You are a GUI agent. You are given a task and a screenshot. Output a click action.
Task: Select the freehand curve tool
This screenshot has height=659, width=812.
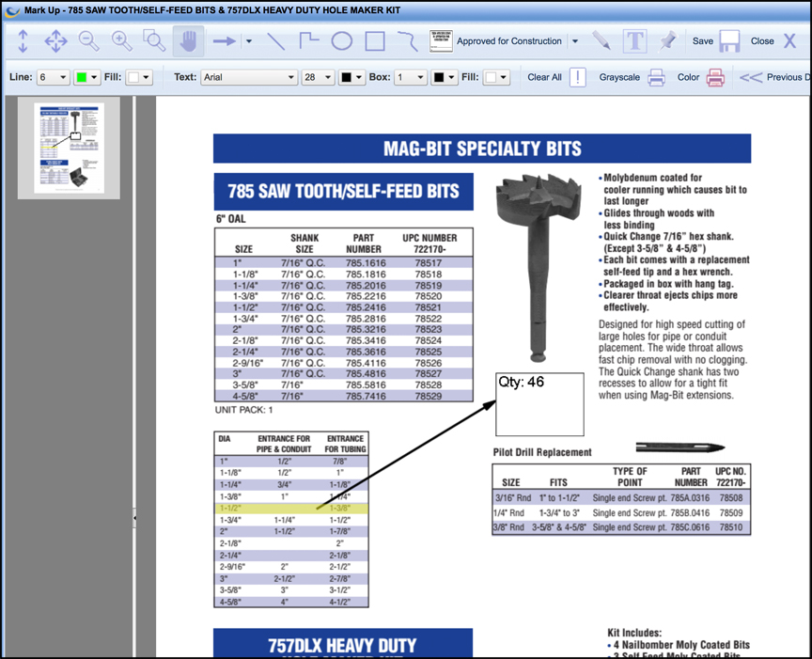408,41
